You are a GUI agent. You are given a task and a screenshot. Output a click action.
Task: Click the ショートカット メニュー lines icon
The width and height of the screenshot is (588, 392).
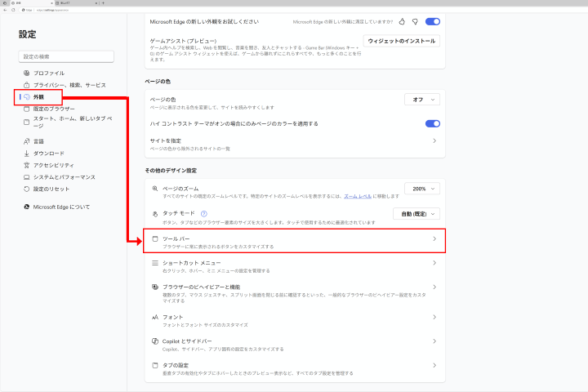tap(155, 263)
